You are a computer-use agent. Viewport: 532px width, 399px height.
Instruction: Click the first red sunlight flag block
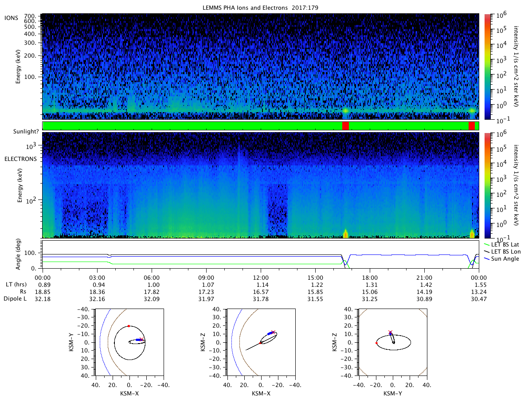[x=345, y=126]
